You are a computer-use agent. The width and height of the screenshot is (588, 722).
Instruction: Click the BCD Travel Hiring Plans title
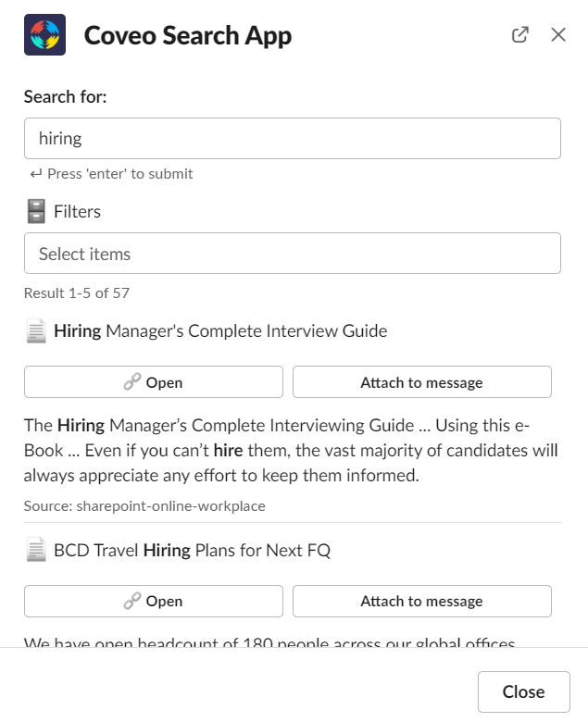click(192, 551)
